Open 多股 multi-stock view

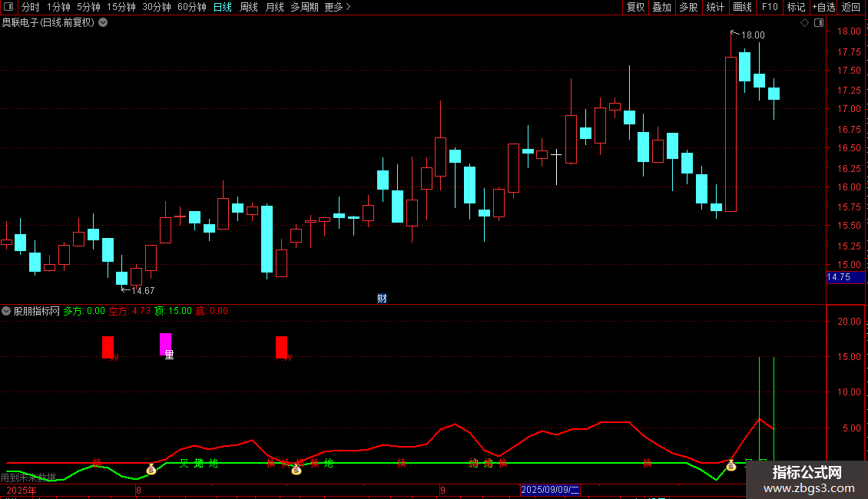688,7
